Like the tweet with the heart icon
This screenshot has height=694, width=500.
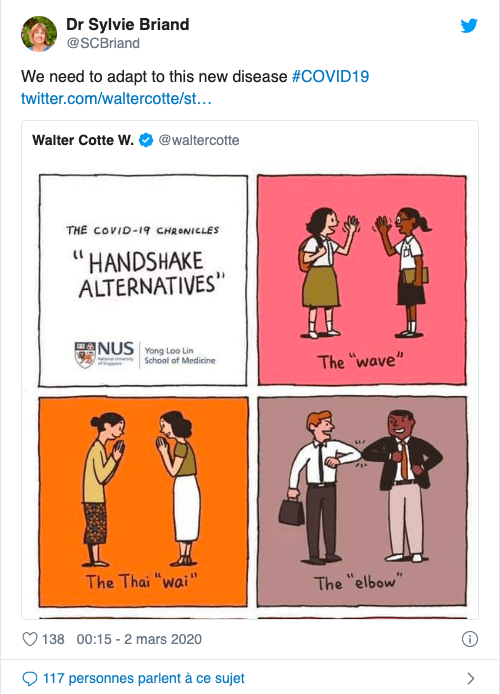pyautogui.click(x=30, y=639)
